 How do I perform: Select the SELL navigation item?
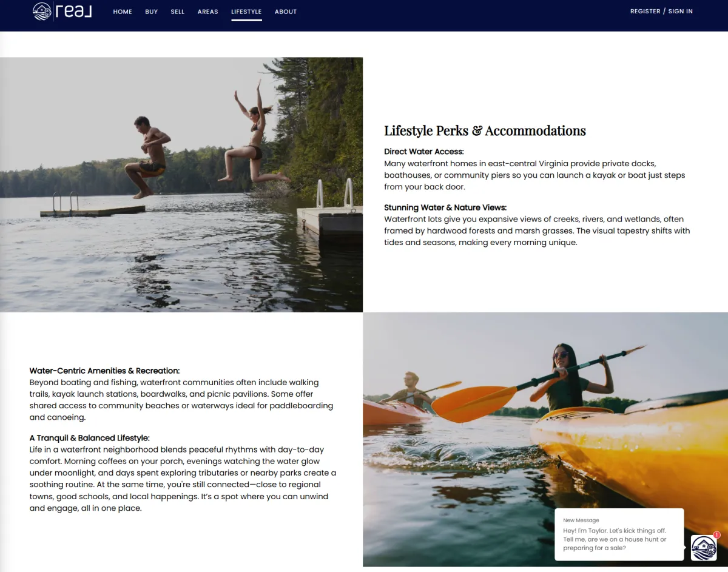coord(178,12)
